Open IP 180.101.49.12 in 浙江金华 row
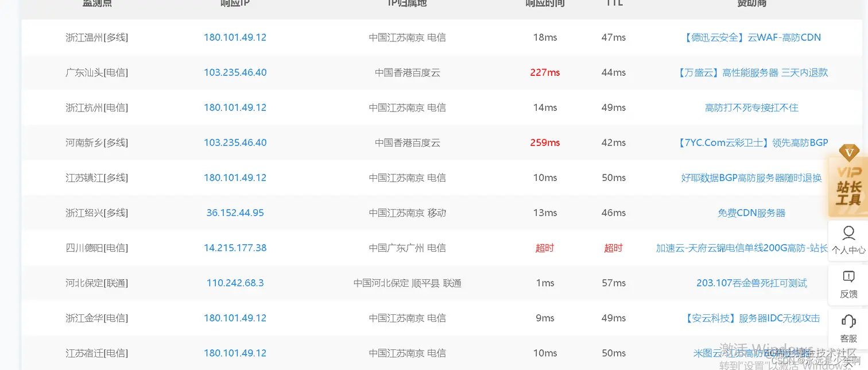The height and width of the screenshot is (370, 868). (235, 318)
